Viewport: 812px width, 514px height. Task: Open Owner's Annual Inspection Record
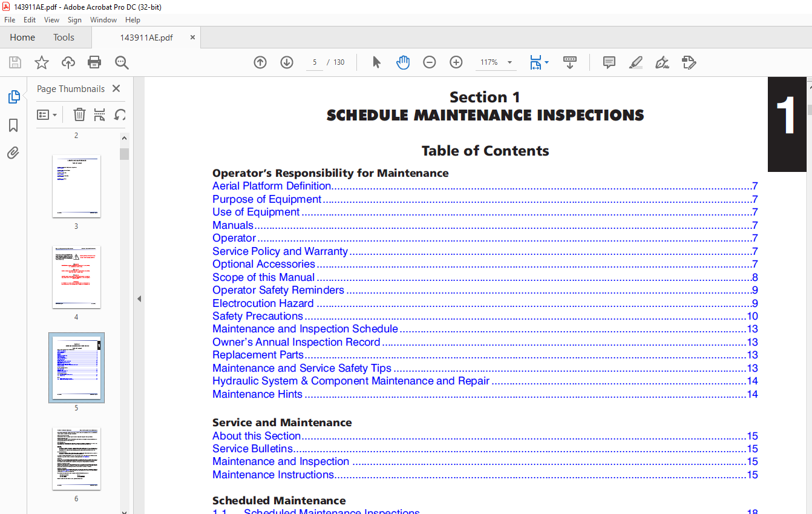tap(296, 342)
